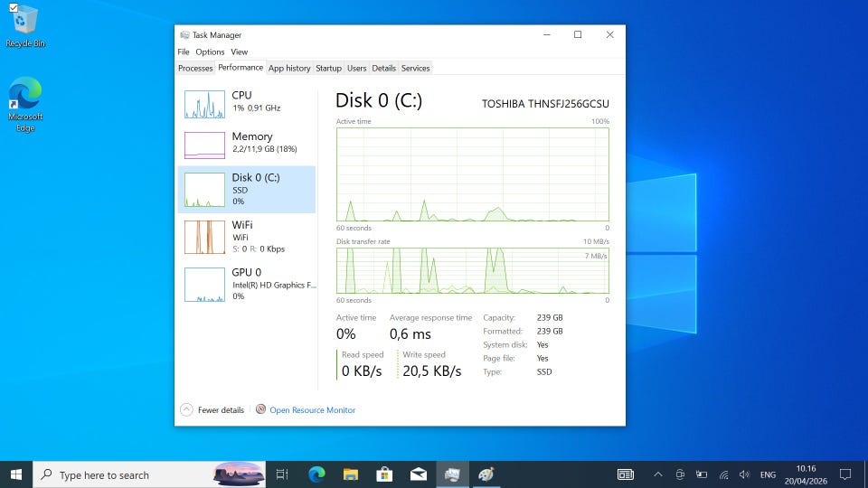Toggle the Recycle Bin selection checkbox
868x488 pixels.
click(x=14, y=8)
